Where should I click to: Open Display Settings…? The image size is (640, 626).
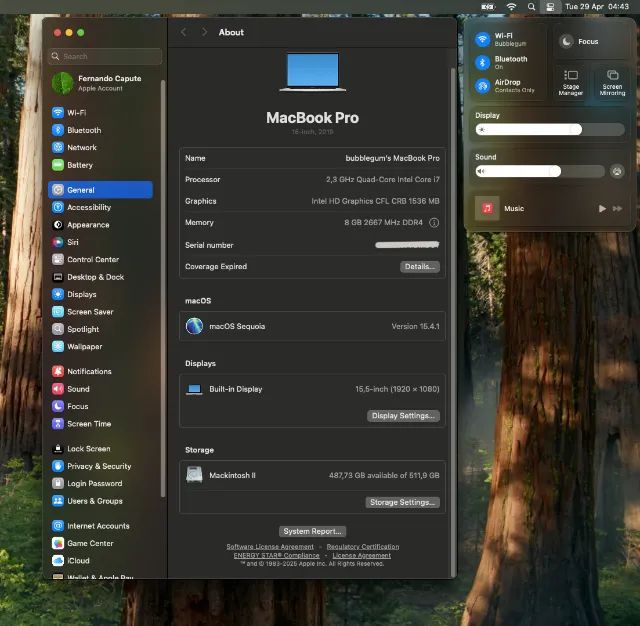click(403, 415)
